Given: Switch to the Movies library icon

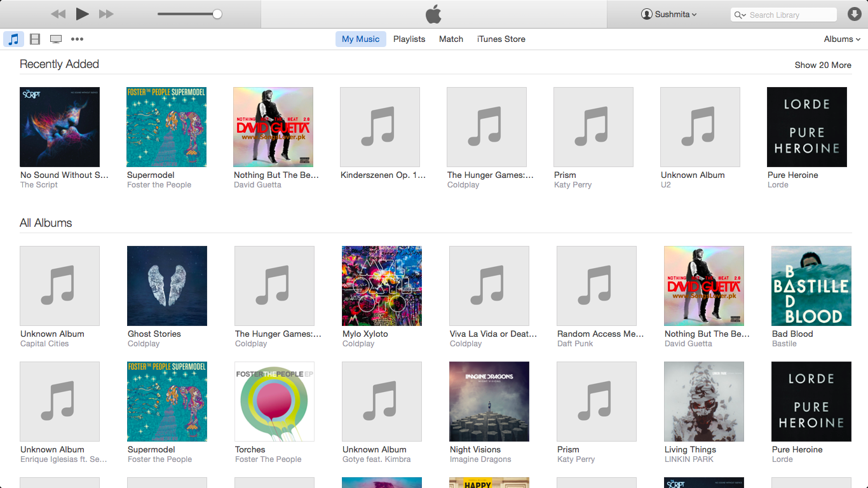Looking at the screenshot, I should (35, 39).
